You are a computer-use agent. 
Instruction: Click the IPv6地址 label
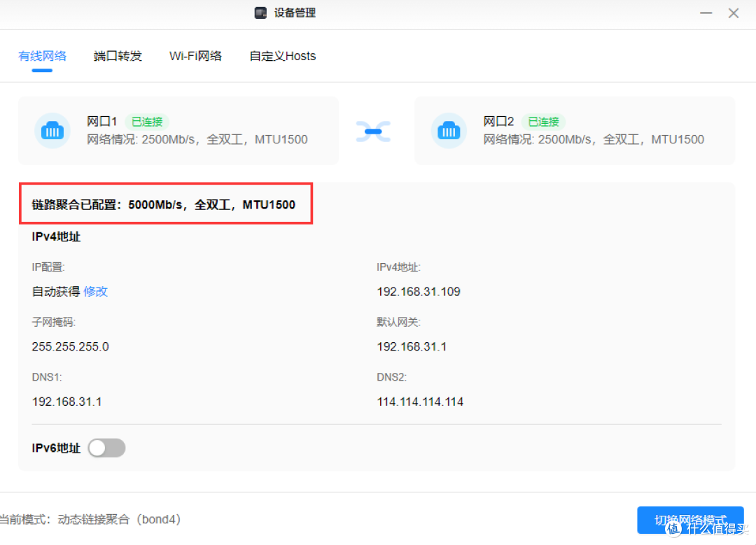(x=57, y=448)
